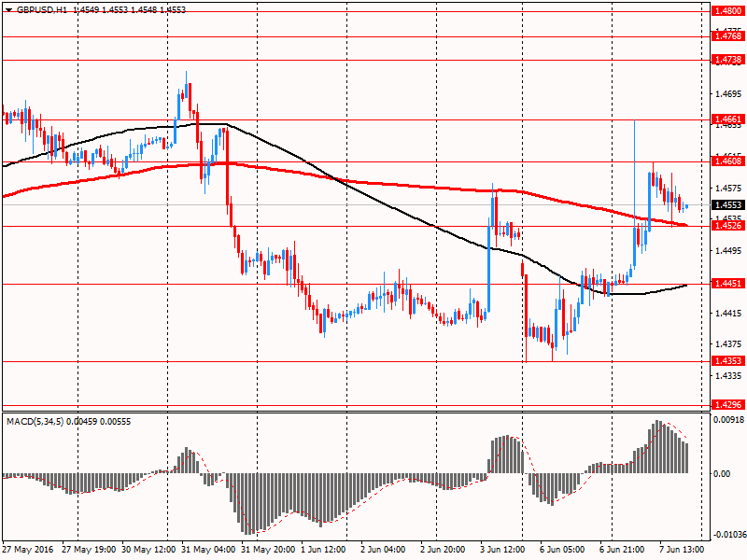This screenshot has height=560, width=747.
Task: Select the 1.4661 resistance level label
Action: click(727, 119)
